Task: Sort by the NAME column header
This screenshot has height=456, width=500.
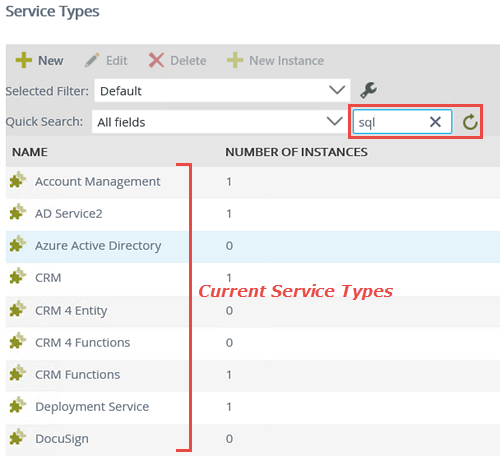Action: 30,152
